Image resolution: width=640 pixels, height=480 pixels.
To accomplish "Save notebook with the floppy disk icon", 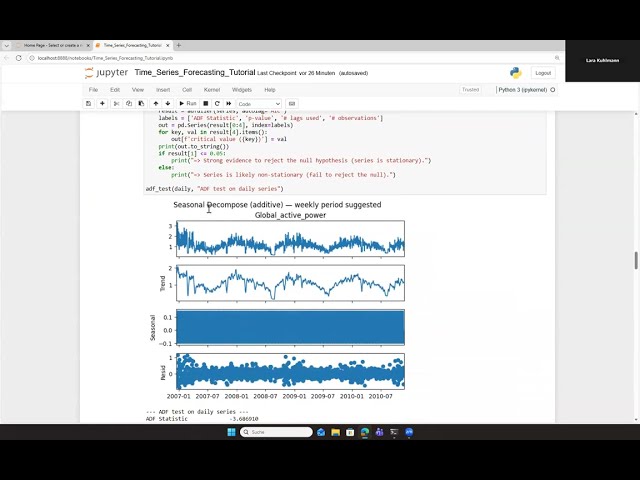I will point(89,104).
